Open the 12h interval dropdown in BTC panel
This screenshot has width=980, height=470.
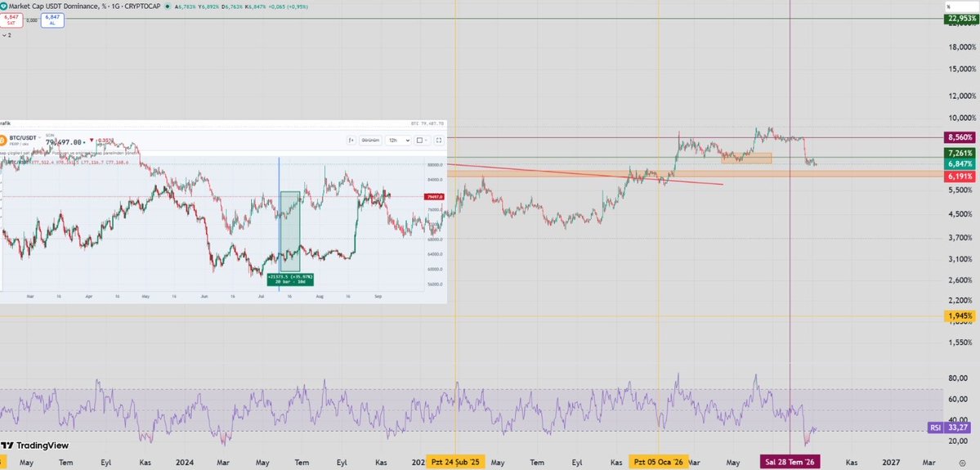tap(398, 141)
